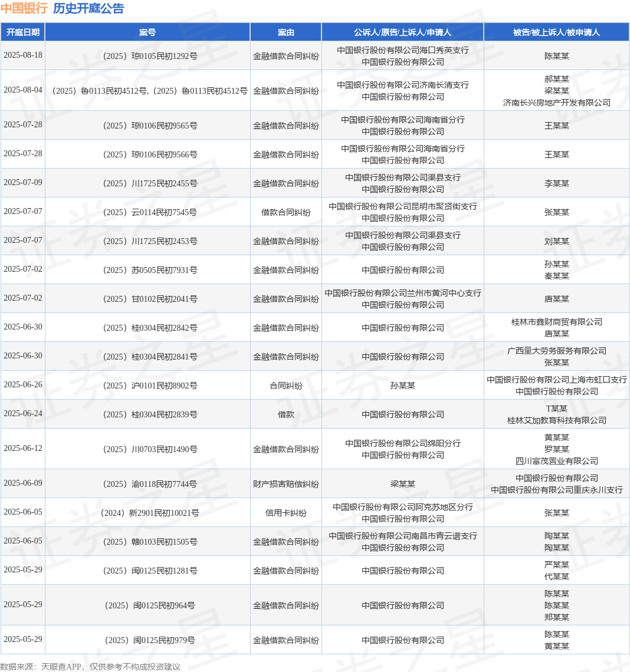Select the 鲁0113民初4512号 case number cell
This screenshot has height=672, width=630.
[x=147, y=91]
